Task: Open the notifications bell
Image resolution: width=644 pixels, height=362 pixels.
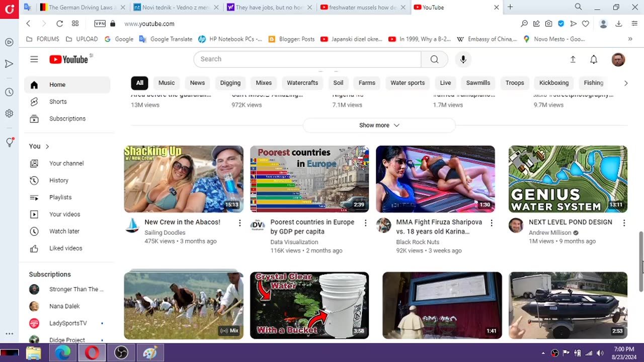Action: [594, 59]
